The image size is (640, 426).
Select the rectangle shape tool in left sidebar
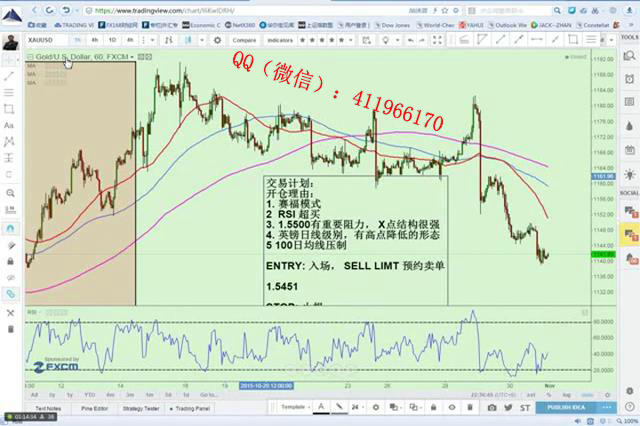pos(9,109)
